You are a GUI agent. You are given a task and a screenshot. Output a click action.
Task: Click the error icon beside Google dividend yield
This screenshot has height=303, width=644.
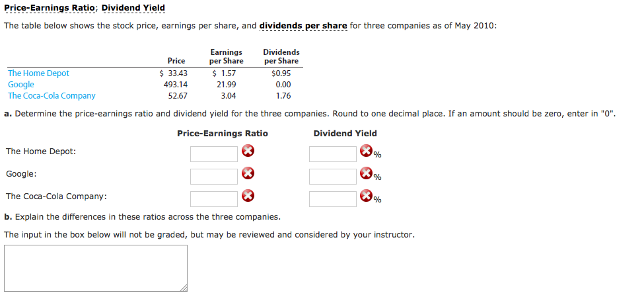point(366,174)
